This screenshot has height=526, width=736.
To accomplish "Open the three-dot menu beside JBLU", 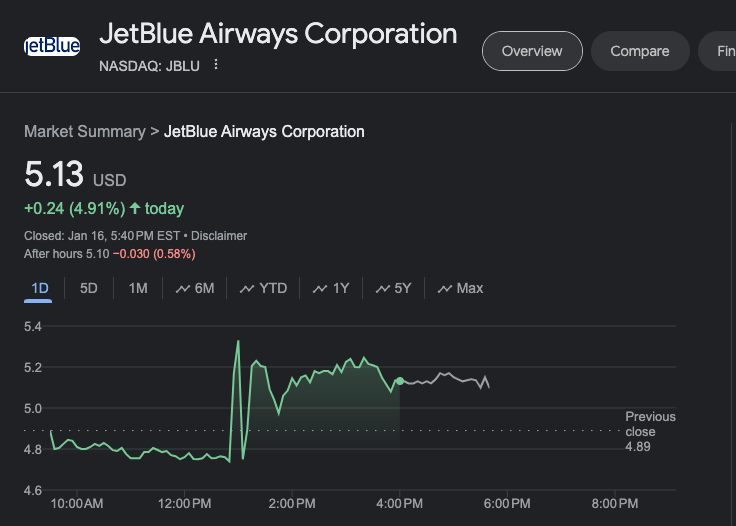I will pos(216,65).
